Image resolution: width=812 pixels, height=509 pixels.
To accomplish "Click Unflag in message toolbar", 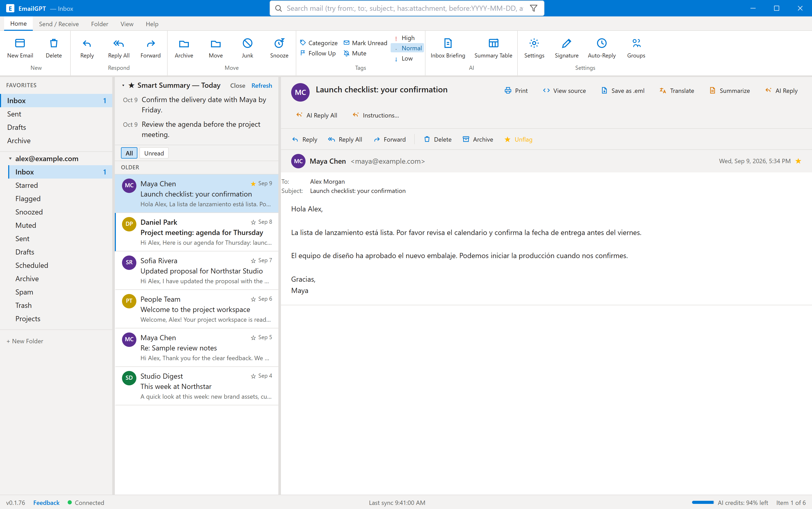I will coord(518,139).
